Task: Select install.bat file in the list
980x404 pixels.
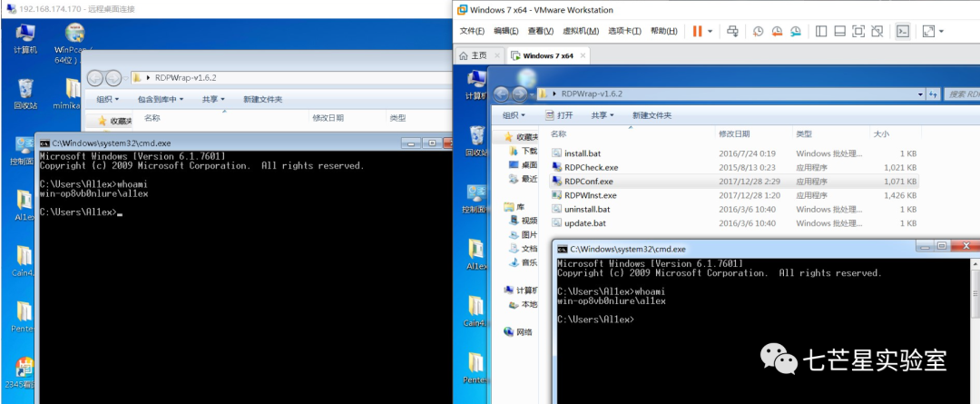Action: tap(582, 153)
